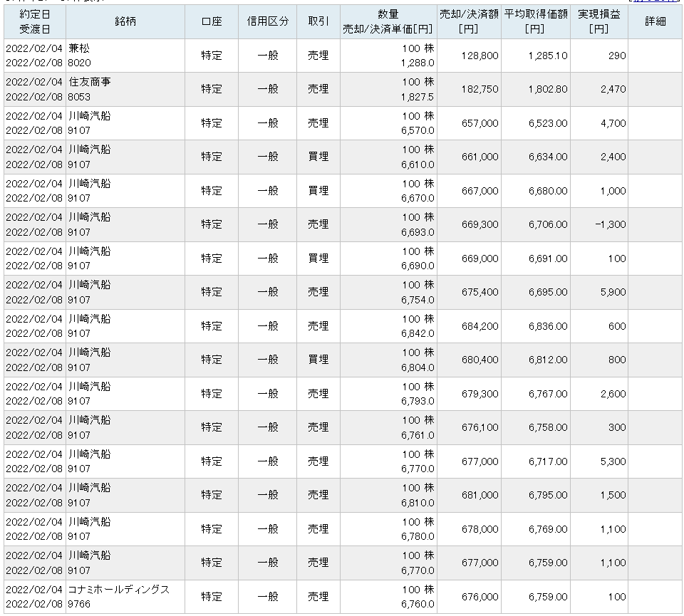Select the realized profit value 600

(x=617, y=327)
